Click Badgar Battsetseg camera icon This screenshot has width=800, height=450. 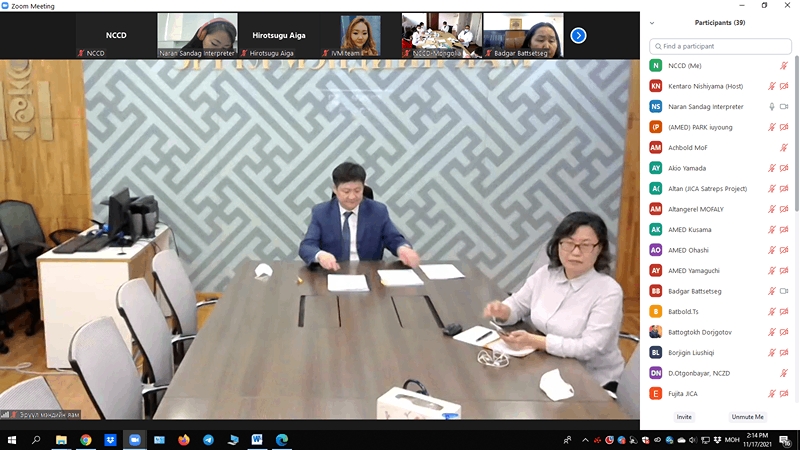(784, 291)
